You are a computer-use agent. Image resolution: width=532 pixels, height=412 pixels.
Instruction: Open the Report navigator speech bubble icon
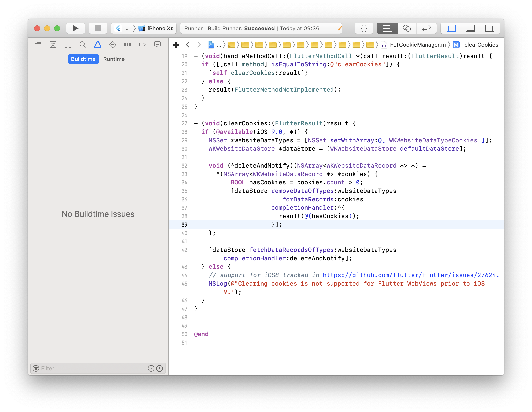(x=157, y=45)
